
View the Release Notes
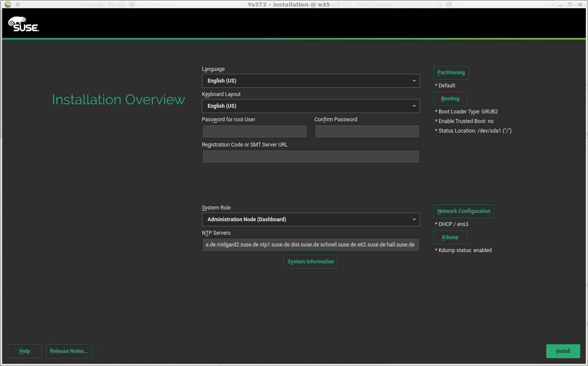coord(69,351)
